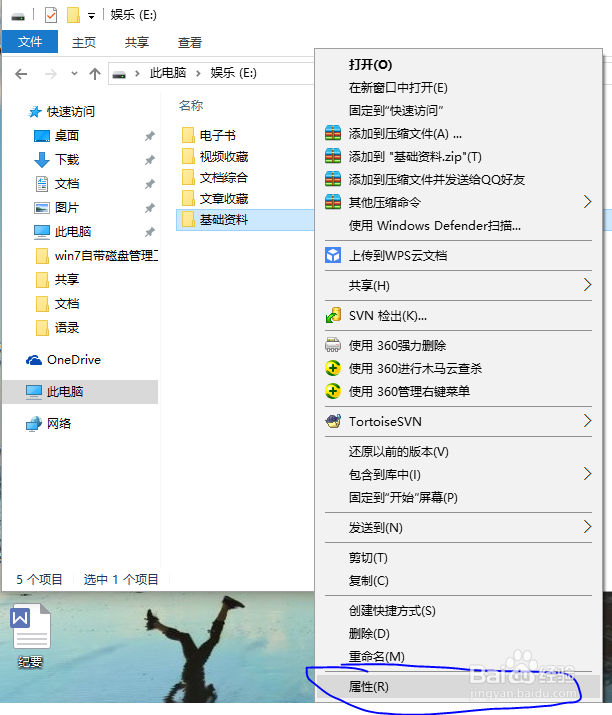Screen dimensions: 612x715
Task: Click the chevron before 此电脑 in address bar
Action: click(x=137, y=73)
